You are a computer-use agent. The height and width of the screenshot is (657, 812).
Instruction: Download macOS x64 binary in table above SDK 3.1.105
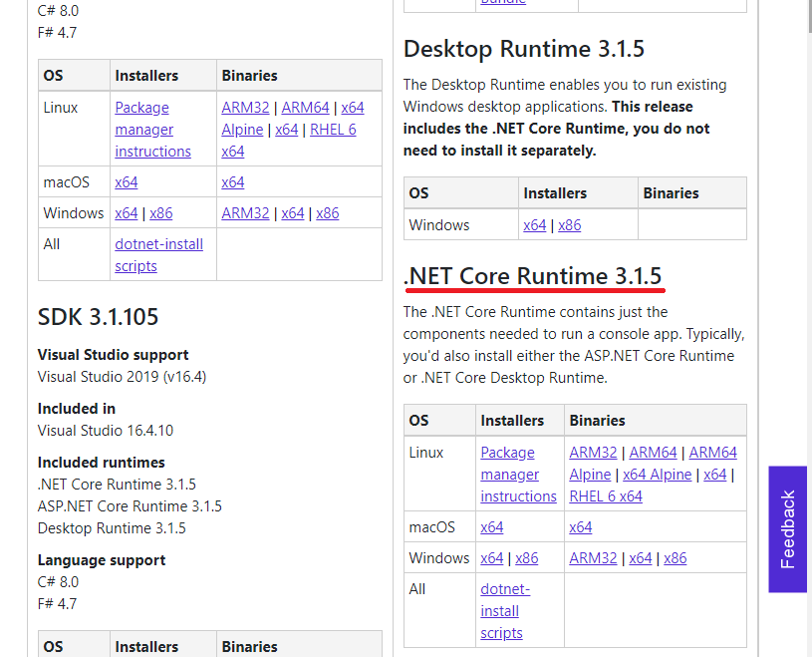233,182
